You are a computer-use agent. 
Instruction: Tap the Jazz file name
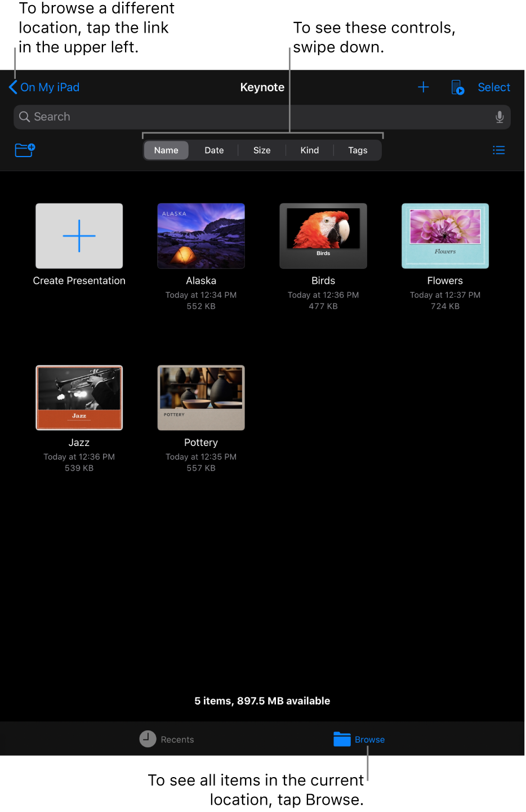[x=79, y=443]
